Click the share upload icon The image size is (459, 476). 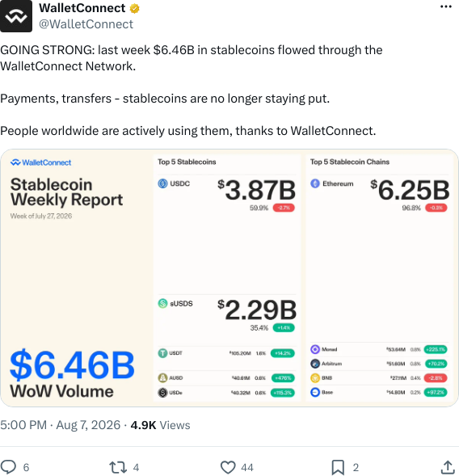coord(448,467)
